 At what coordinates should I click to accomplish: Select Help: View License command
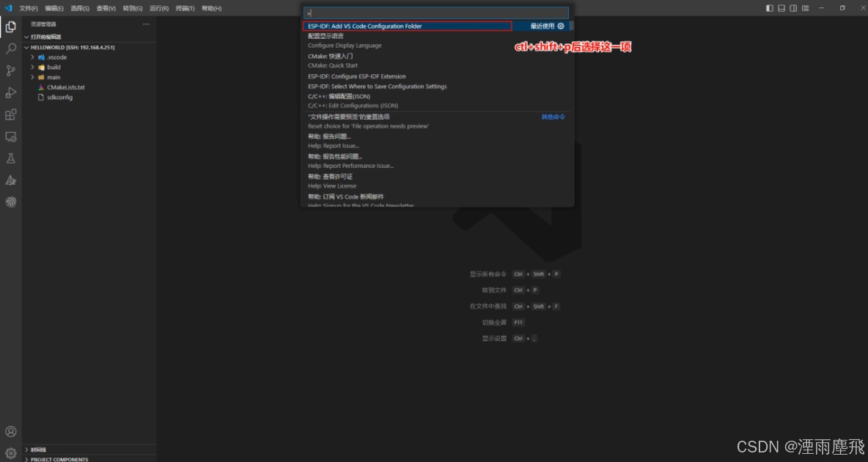(x=437, y=181)
